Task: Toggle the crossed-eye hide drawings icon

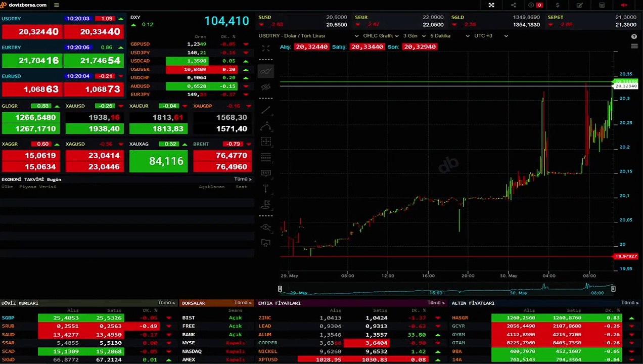Action: pyautogui.click(x=266, y=87)
